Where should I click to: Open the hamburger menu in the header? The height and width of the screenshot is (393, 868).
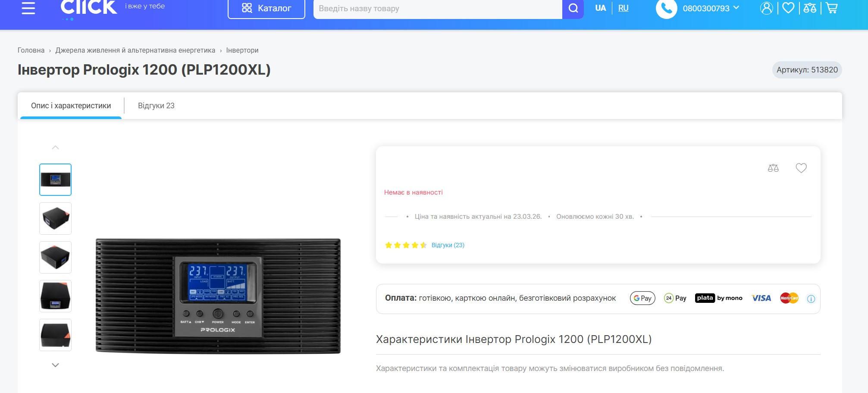[x=28, y=8]
